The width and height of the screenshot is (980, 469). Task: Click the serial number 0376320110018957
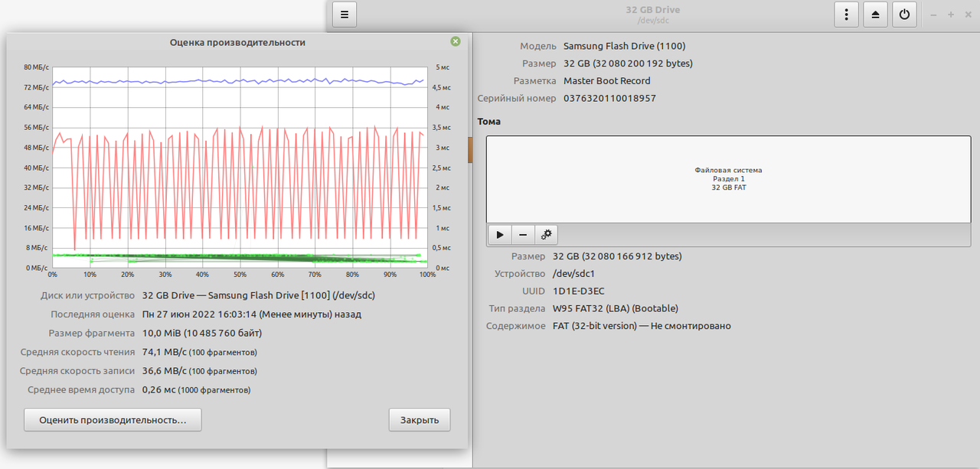609,98
